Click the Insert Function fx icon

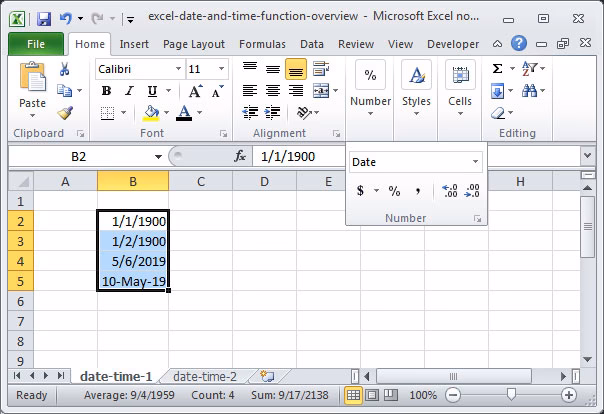(x=240, y=156)
